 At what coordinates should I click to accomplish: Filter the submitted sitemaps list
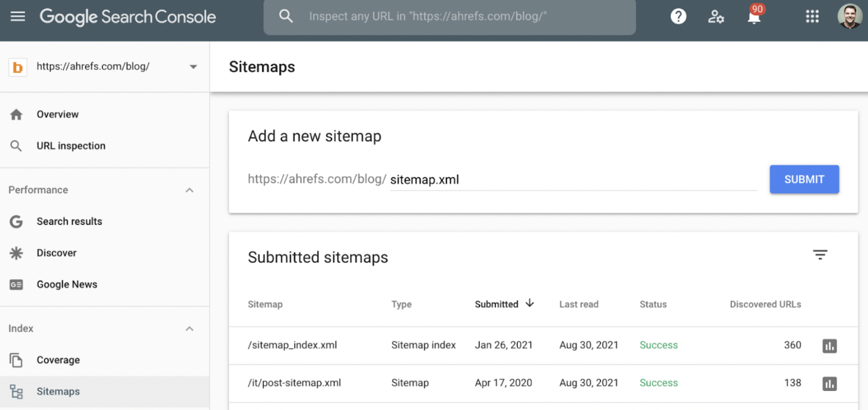tap(820, 255)
